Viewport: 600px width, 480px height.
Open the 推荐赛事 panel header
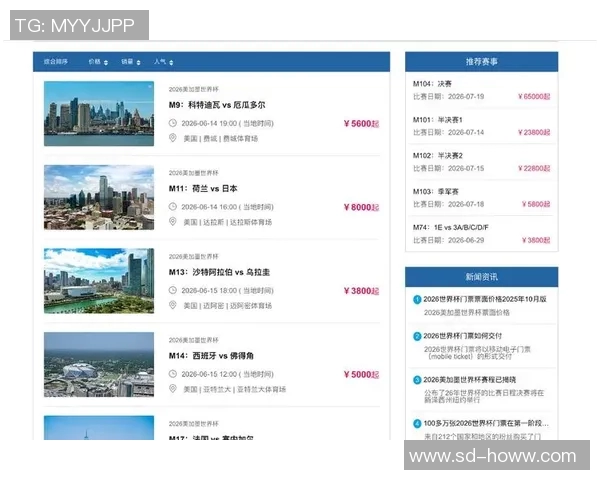coord(481,62)
